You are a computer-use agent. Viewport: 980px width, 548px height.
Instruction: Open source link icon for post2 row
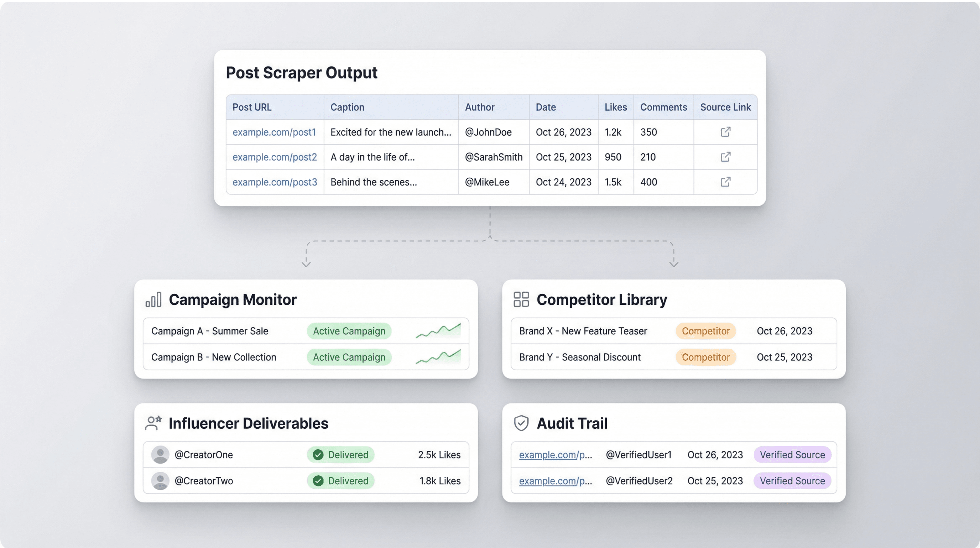725,157
